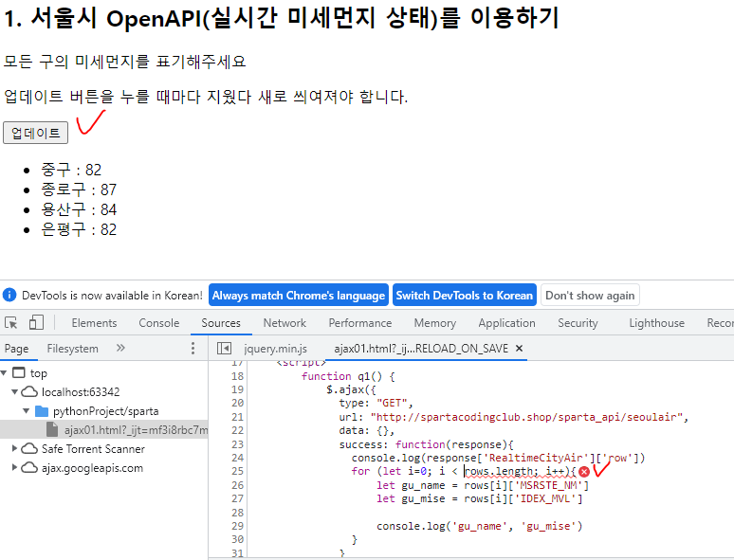Show more navigator tabs with double chevron

(x=120, y=348)
